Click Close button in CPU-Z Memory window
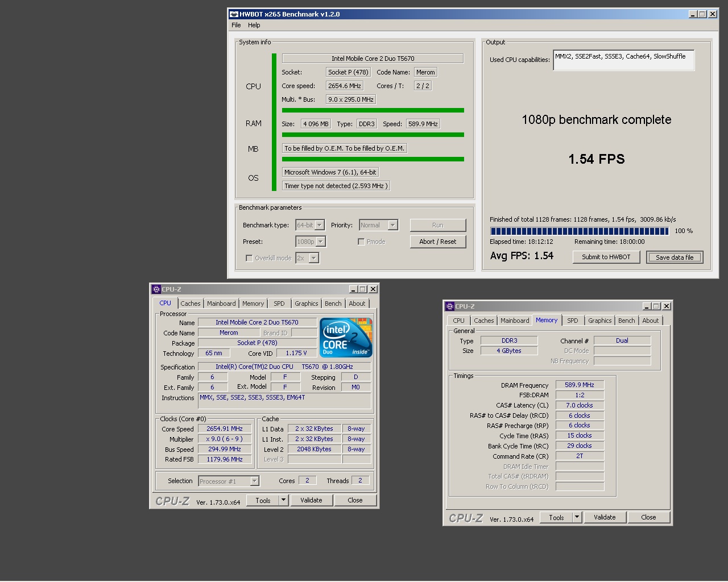This screenshot has width=728, height=582. [x=648, y=517]
